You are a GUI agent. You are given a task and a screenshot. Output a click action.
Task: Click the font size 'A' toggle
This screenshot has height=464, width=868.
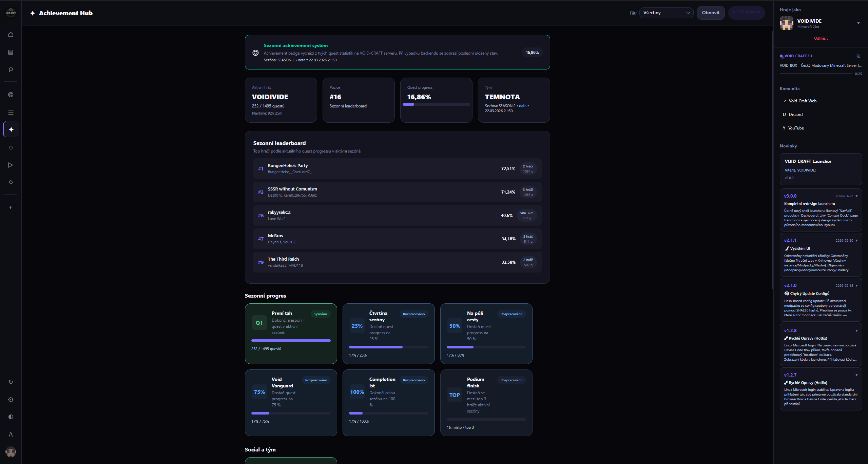[x=11, y=434]
